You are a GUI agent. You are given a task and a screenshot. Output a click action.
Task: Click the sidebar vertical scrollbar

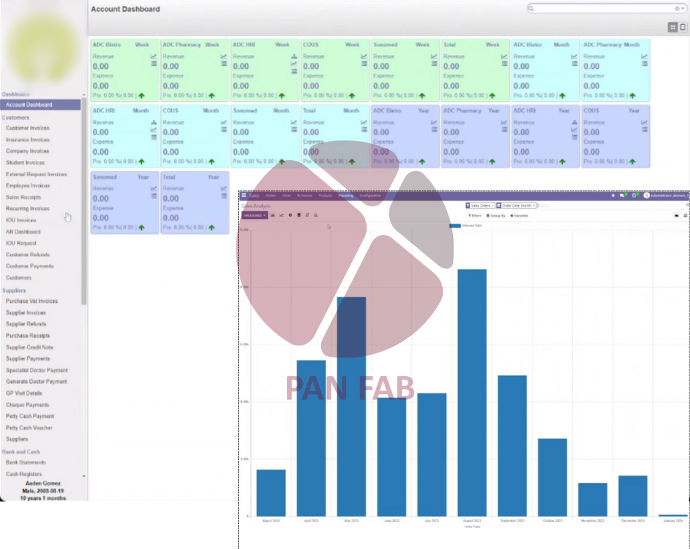(x=84, y=202)
